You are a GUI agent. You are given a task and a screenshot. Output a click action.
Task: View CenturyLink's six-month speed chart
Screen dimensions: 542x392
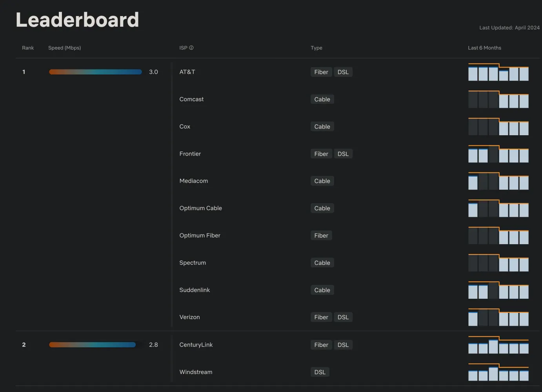498,345
